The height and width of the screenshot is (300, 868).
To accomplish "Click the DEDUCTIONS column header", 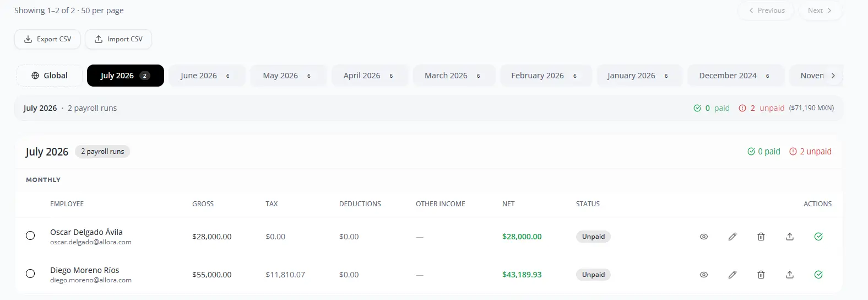I will (360, 204).
